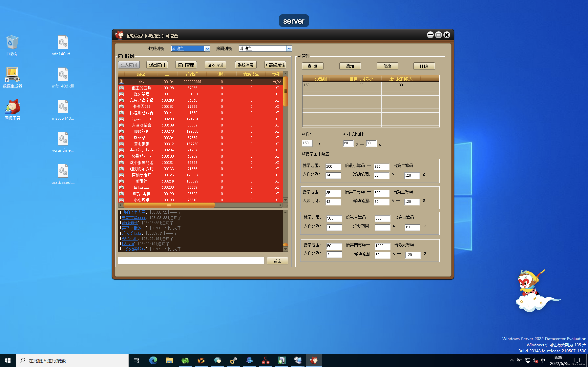Image resolution: width=588 pixels, height=367 pixels.
Task: Expand the 房间列表 dropdown arrow
Action: [289, 48]
